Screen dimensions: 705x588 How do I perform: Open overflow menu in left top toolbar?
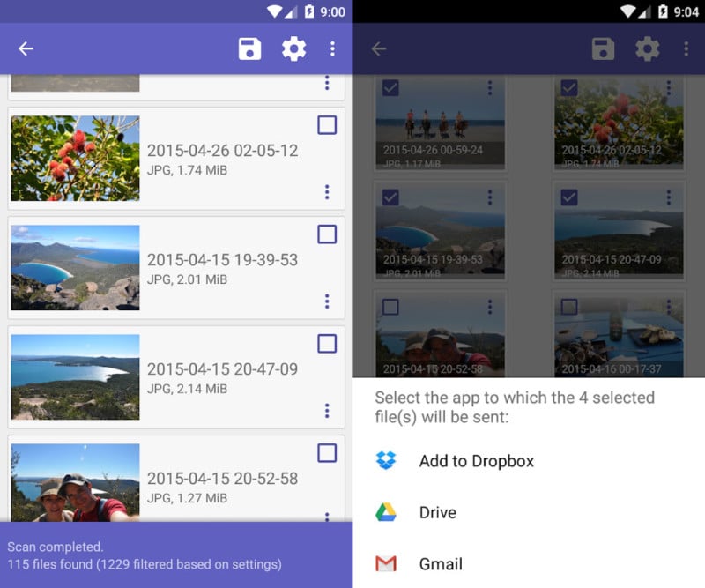(332, 49)
